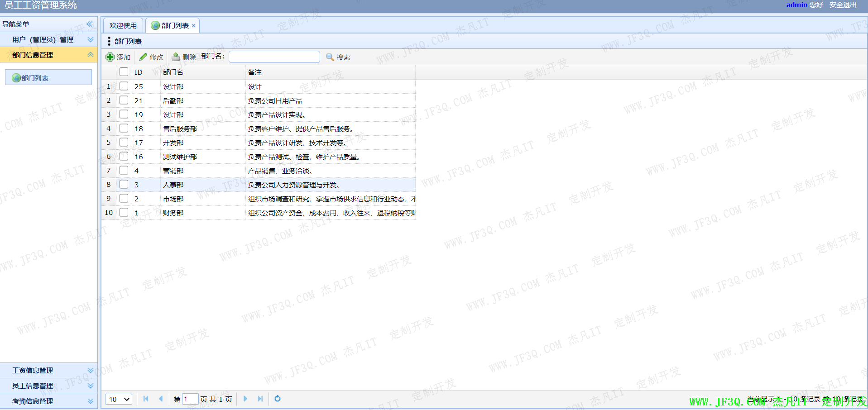Click the Delete (删除) toolbar icon
This screenshot has height=410, width=868.
click(x=176, y=57)
